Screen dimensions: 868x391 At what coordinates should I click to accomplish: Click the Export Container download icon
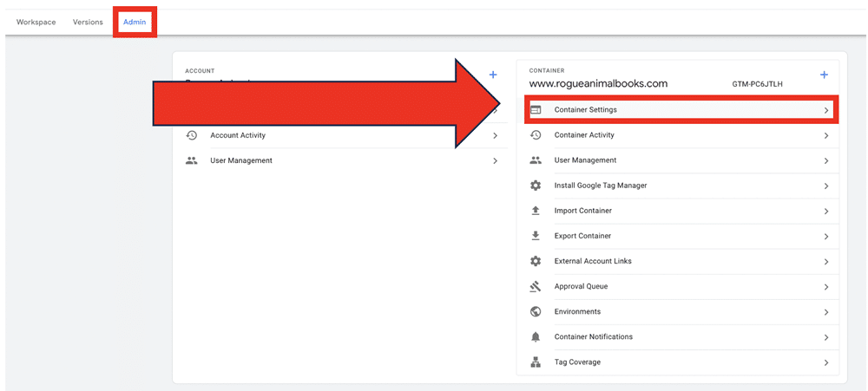click(x=536, y=236)
